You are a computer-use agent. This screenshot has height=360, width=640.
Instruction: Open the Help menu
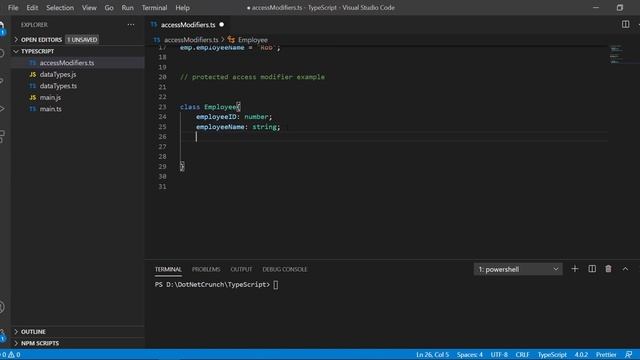click(182, 8)
